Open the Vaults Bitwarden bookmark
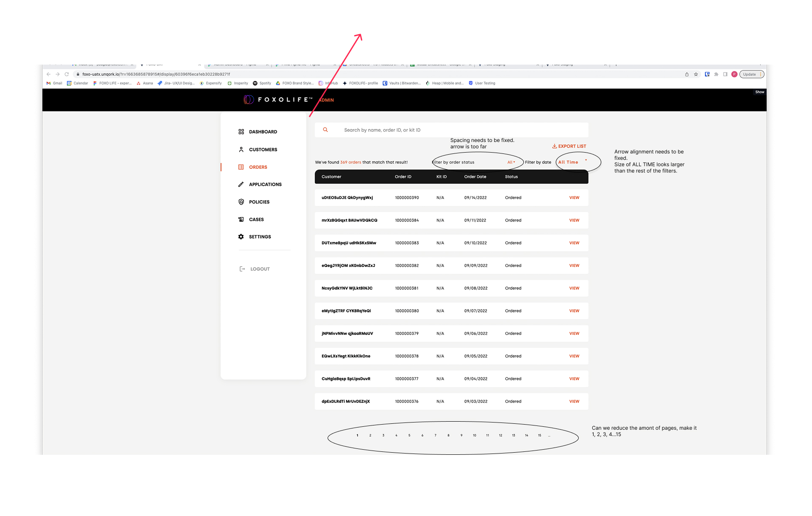 pos(402,83)
